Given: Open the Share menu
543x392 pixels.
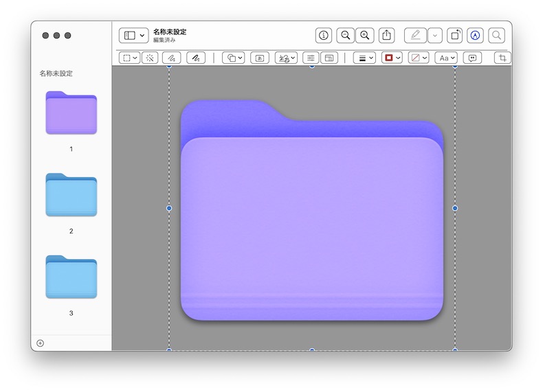Looking at the screenshot, I should 386,35.
